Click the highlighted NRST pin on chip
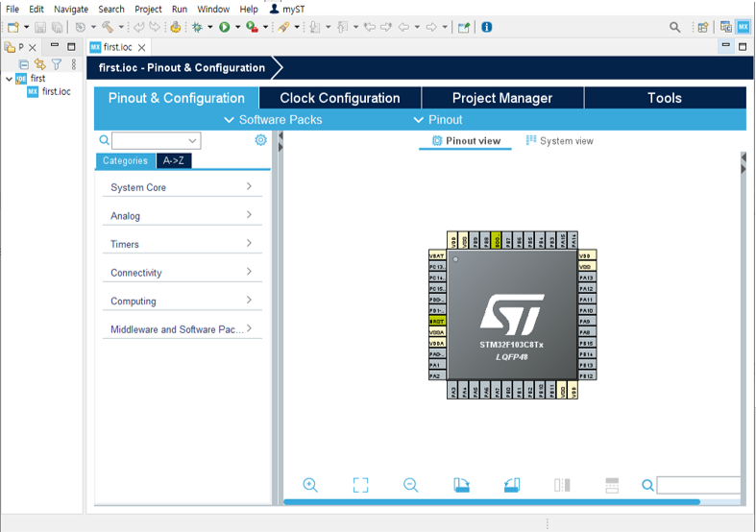Viewport: 756px width, 532px height. [437, 322]
